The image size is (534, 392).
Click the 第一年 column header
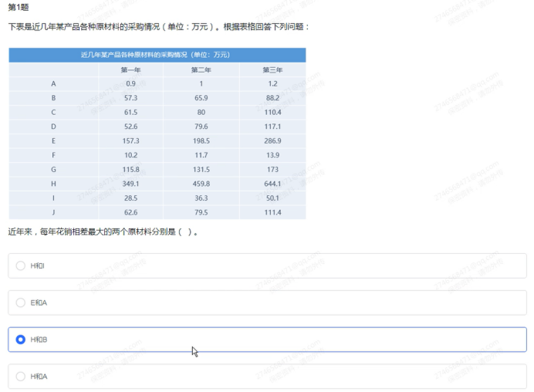point(130,69)
